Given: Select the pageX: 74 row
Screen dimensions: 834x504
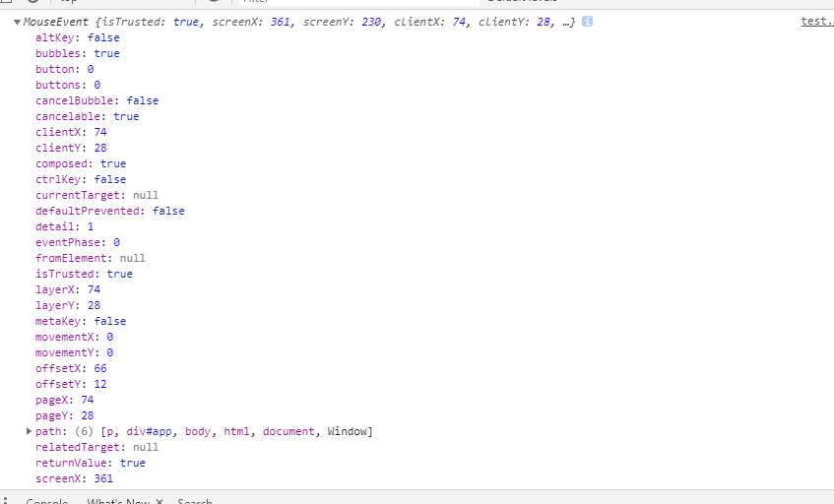Looking at the screenshot, I should click(64, 400).
